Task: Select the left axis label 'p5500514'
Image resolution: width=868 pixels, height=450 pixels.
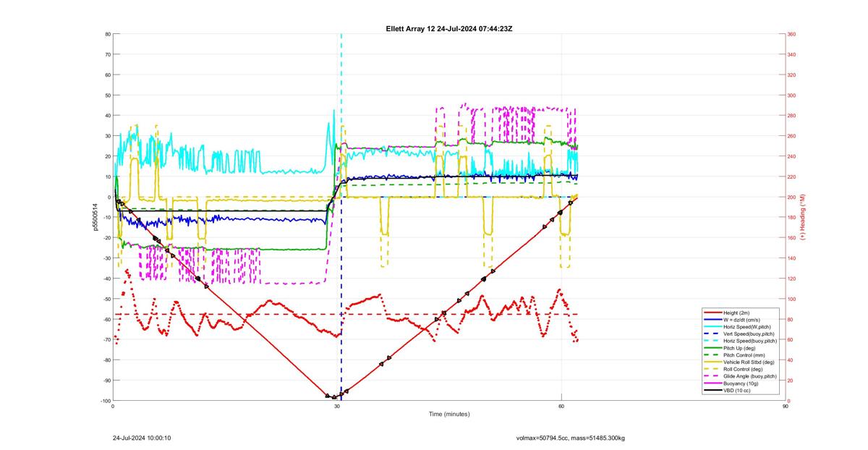Action: (95, 217)
